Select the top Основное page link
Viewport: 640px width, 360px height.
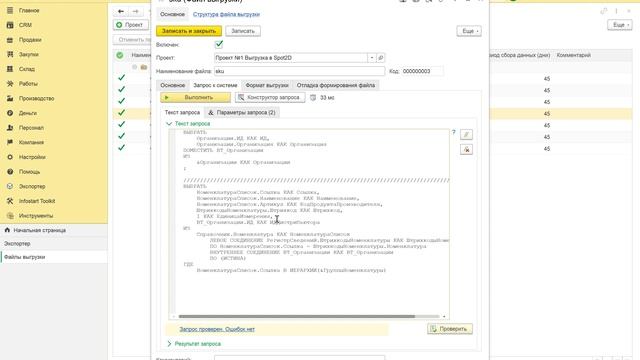coord(172,14)
